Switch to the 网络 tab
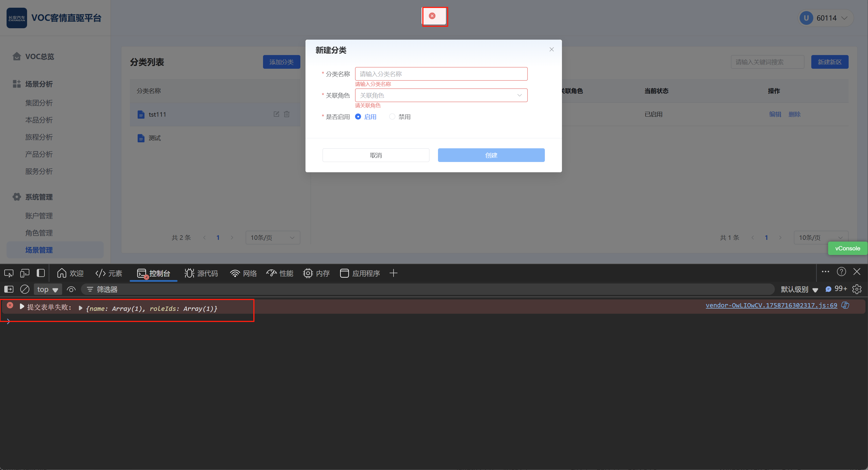This screenshot has width=868, height=470. coord(243,273)
